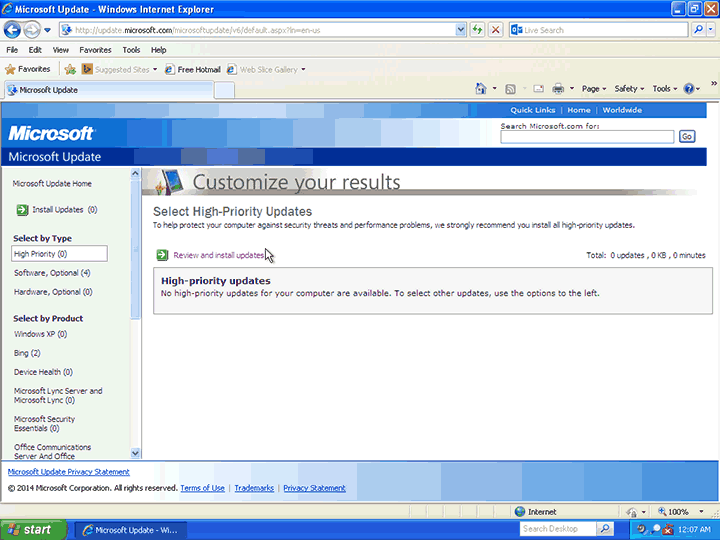Click the sidebar scroll down arrow
Viewport: 720px width, 540px height.
point(135,453)
